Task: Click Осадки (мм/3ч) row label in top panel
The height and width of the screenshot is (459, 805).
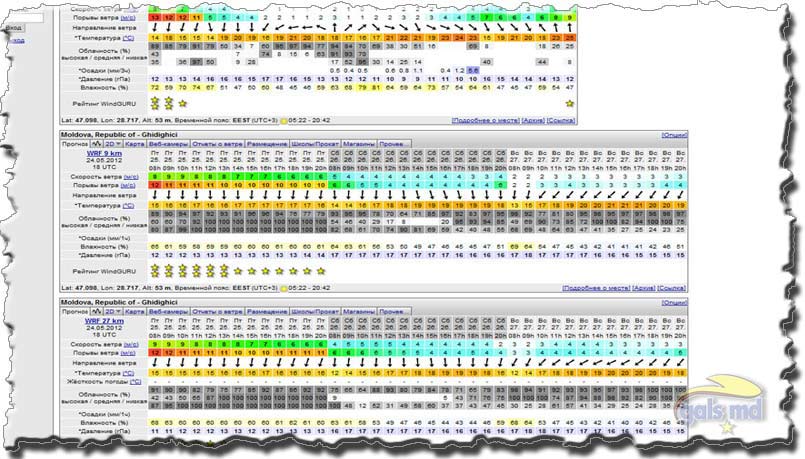Action: pyautogui.click(x=104, y=70)
